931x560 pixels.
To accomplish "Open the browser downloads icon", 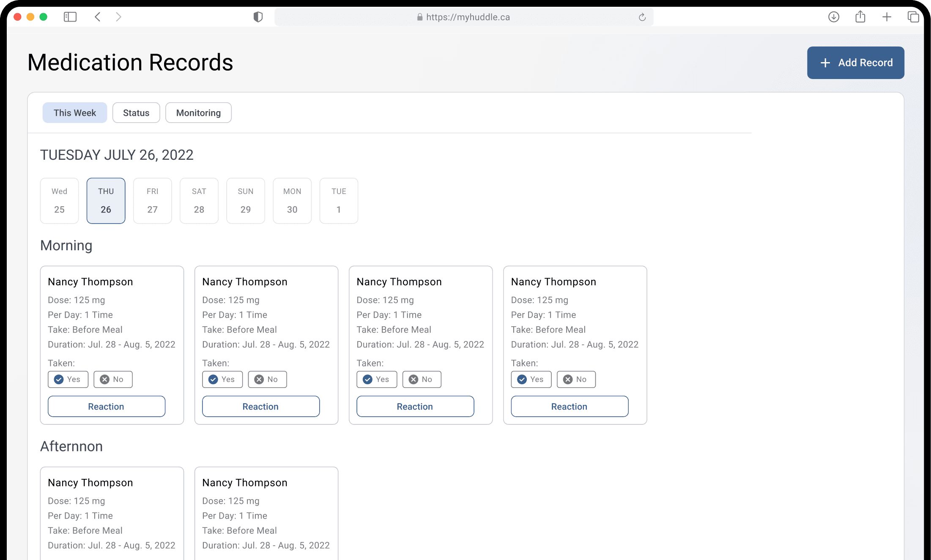I will (x=833, y=17).
